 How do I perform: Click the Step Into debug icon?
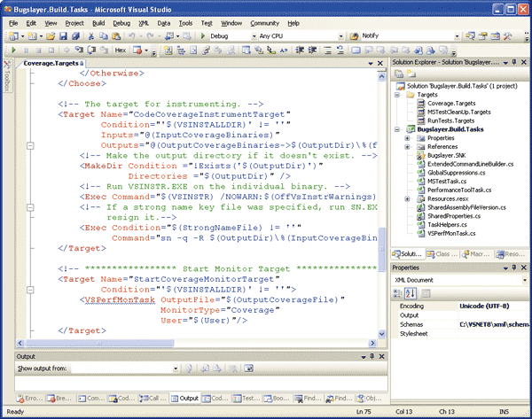point(79,50)
